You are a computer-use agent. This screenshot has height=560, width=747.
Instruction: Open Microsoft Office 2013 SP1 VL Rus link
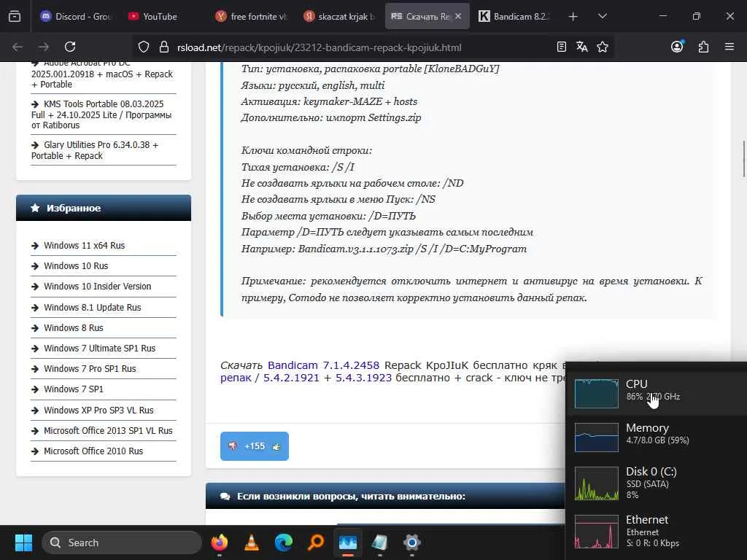click(x=108, y=430)
